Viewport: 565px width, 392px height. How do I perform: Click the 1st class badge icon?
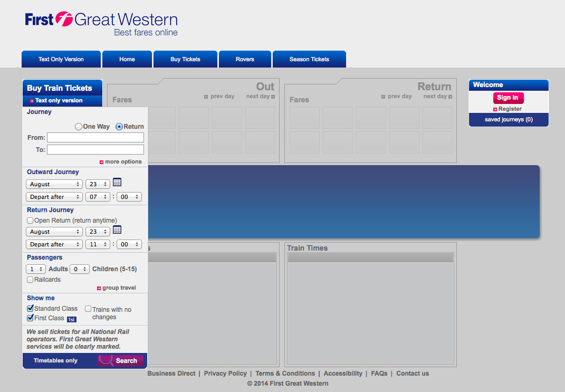tap(72, 320)
